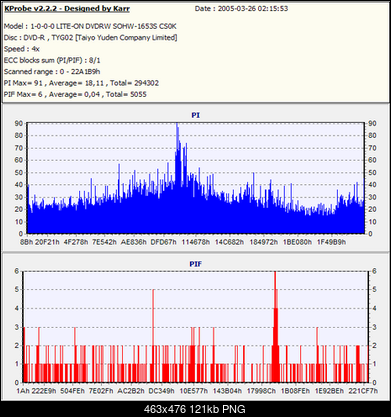Click the PIF chart title

pyautogui.click(x=196, y=264)
